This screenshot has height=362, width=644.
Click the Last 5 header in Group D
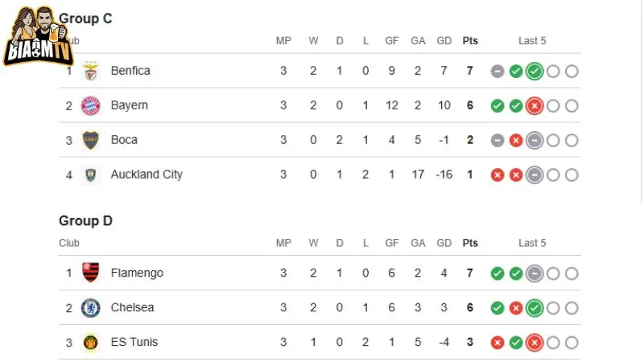(x=532, y=243)
